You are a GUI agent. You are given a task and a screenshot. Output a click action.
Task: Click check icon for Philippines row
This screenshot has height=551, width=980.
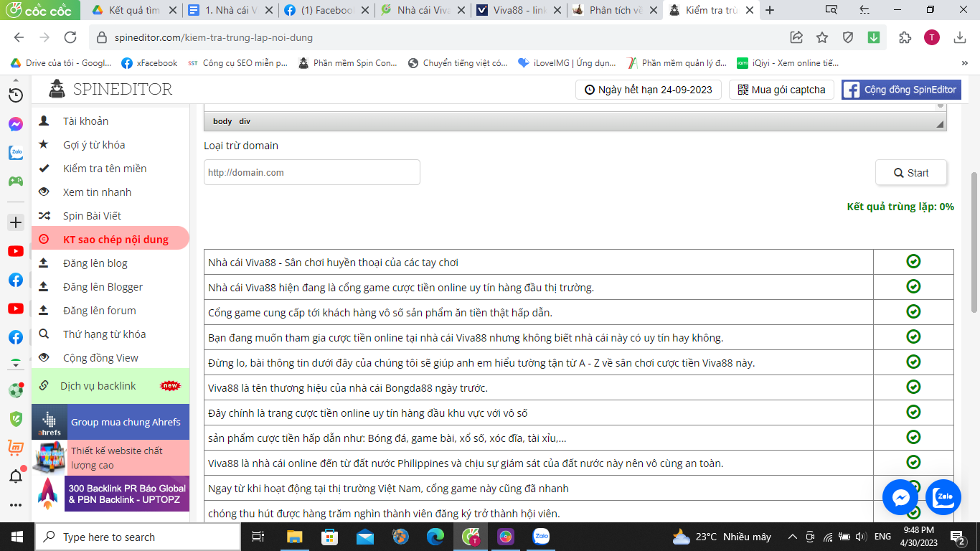(913, 462)
